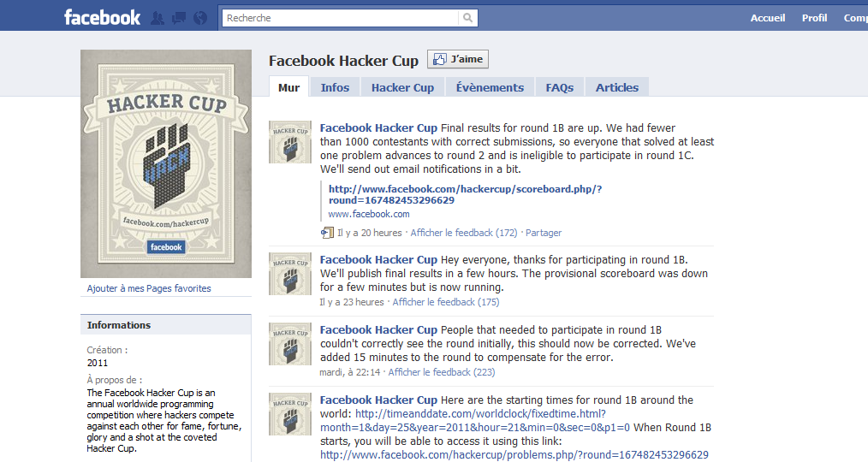868x462 pixels.
Task: Open friend requests icon in top bar
Action: point(158,18)
